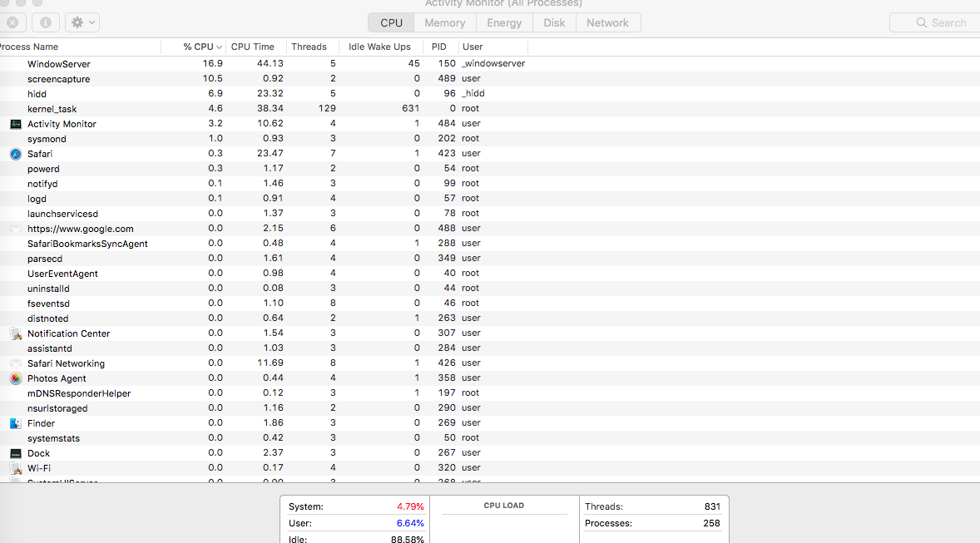Open the process info (i) button
Screen dimensions: 980x543
(46, 22)
